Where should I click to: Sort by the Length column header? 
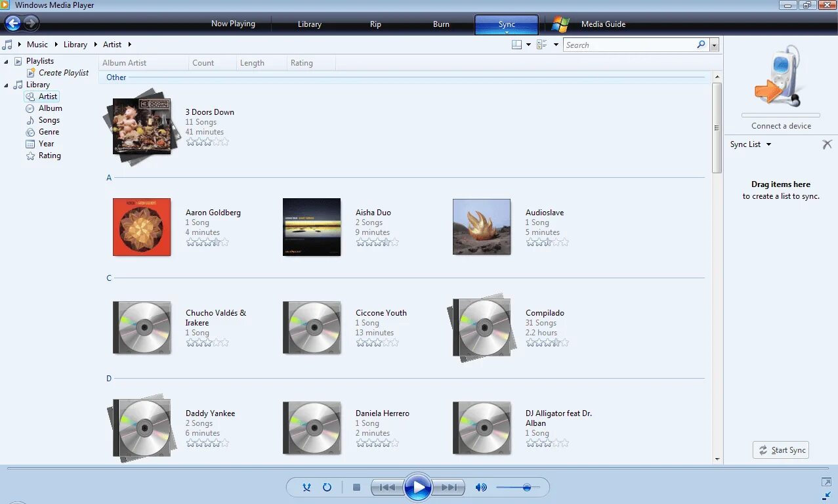[x=262, y=63]
